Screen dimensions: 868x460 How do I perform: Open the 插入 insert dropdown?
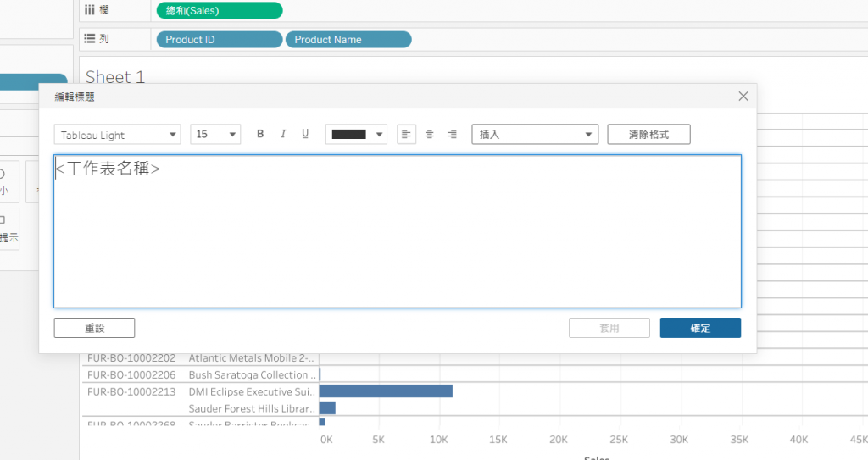535,135
